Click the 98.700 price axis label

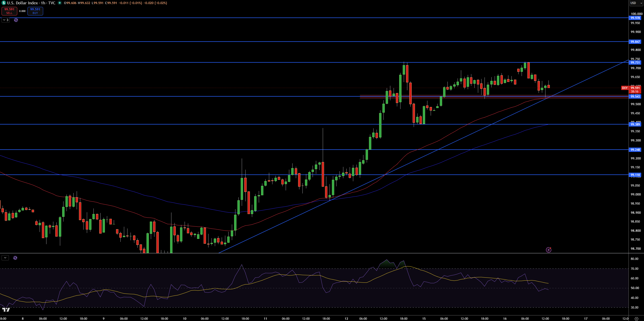636,249
